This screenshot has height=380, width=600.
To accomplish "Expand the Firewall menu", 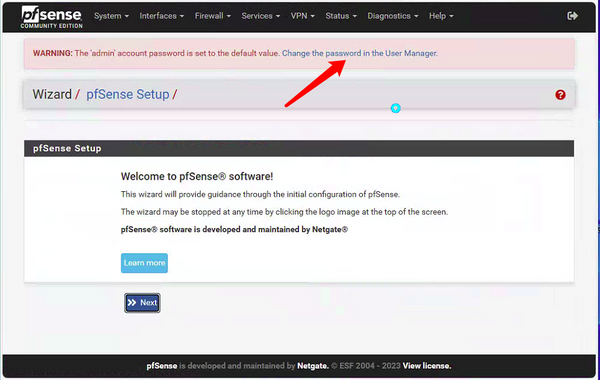I will (213, 16).
